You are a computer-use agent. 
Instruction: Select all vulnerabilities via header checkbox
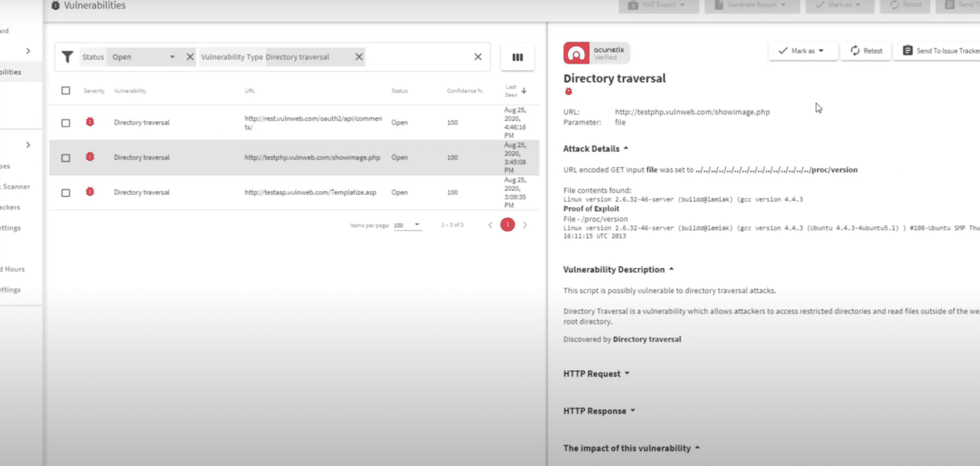point(65,90)
